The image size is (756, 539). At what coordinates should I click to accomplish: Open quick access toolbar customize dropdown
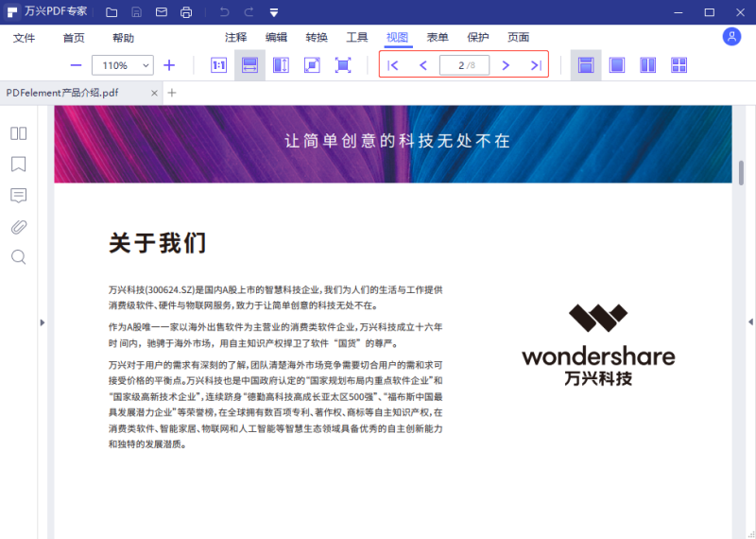pos(274,12)
